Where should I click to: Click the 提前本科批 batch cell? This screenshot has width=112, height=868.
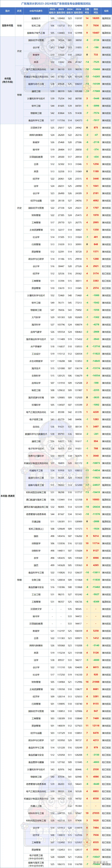coord(7,26)
